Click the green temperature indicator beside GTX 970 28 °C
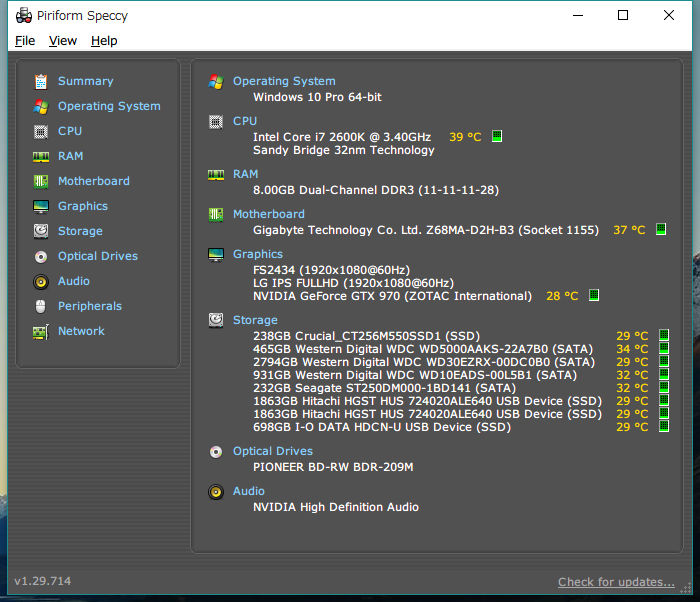This screenshot has height=602, width=700. [x=594, y=295]
